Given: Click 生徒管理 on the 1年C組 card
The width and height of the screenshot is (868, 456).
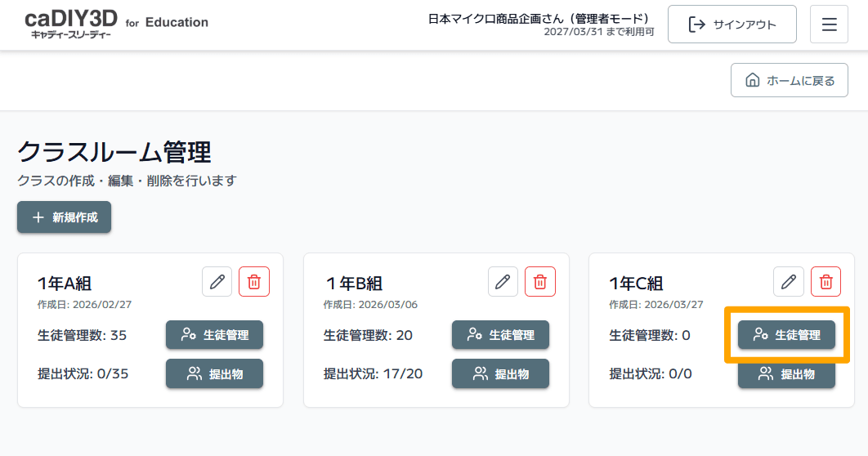Looking at the screenshot, I should pyautogui.click(x=786, y=334).
